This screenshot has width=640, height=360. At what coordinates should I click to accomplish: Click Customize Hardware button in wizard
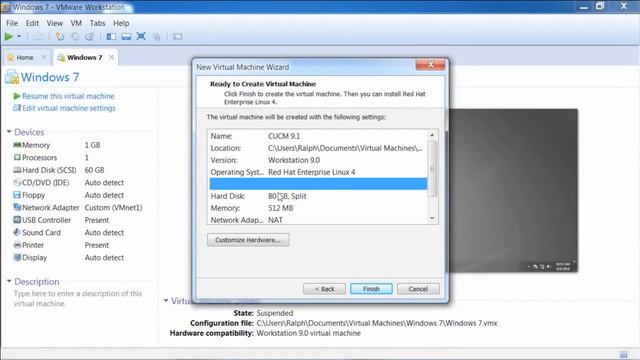pos(248,240)
